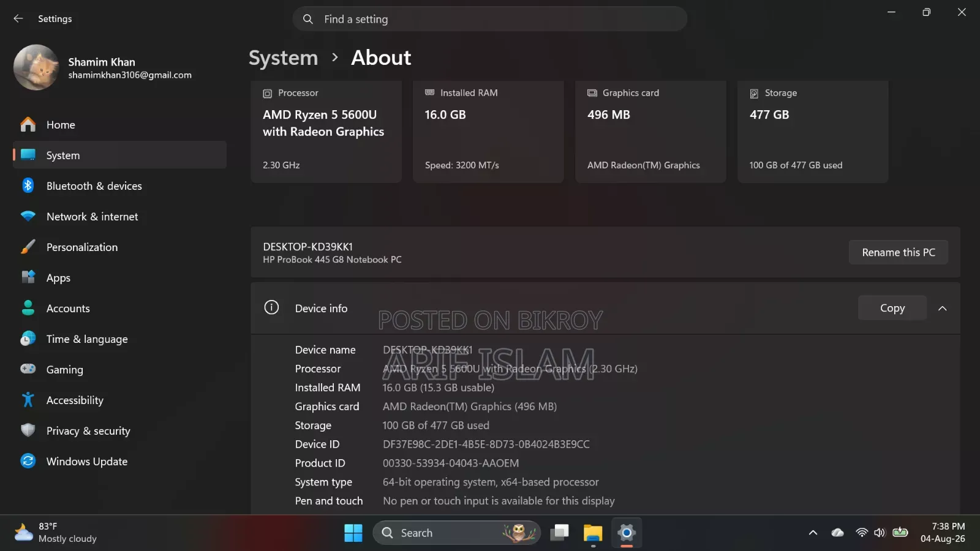Image resolution: width=980 pixels, height=551 pixels.
Task: Click 100 GB of 477 GB used in Device info
Action: [x=436, y=425]
